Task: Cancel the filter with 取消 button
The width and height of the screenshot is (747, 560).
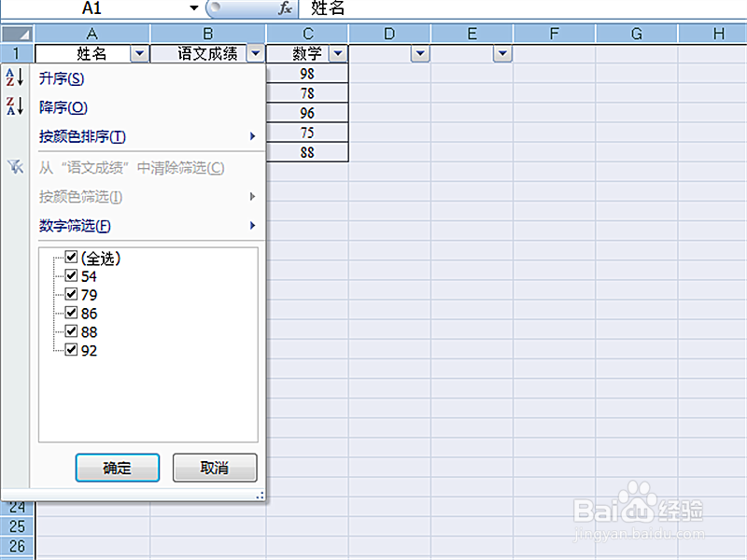Action: click(x=215, y=468)
